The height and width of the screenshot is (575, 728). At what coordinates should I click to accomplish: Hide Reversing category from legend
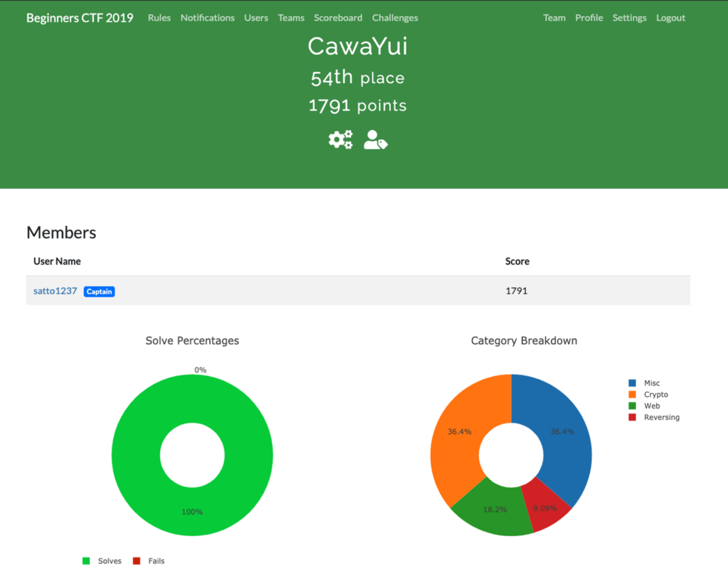(661, 418)
